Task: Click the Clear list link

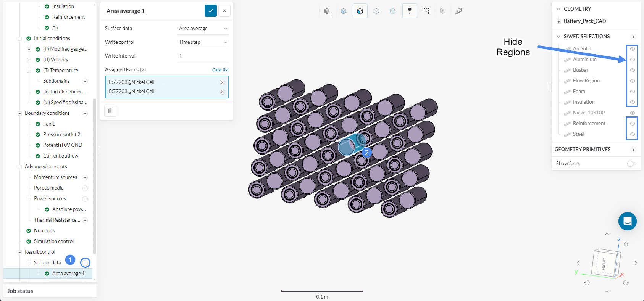Action: point(220,70)
